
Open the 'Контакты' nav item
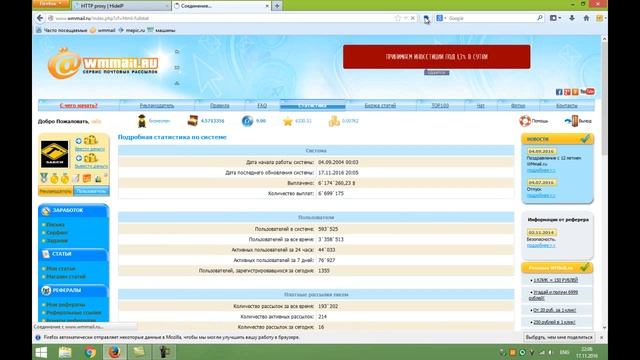[x=567, y=105]
